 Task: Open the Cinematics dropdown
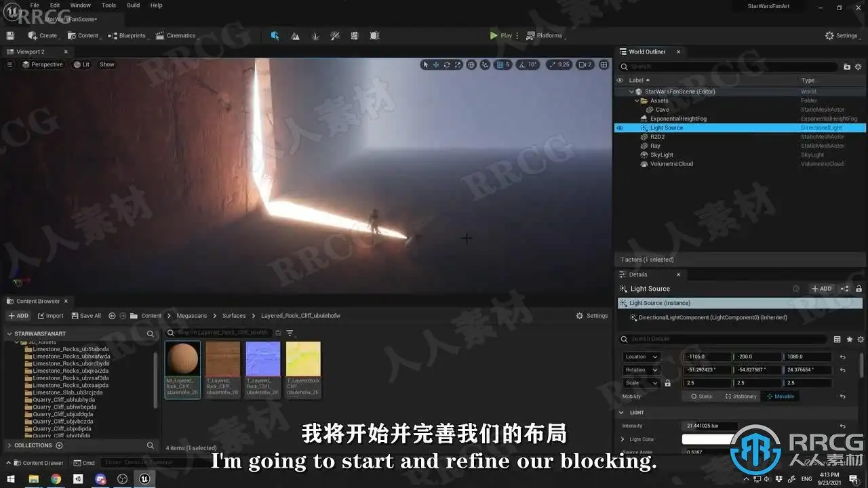[176, 35]
